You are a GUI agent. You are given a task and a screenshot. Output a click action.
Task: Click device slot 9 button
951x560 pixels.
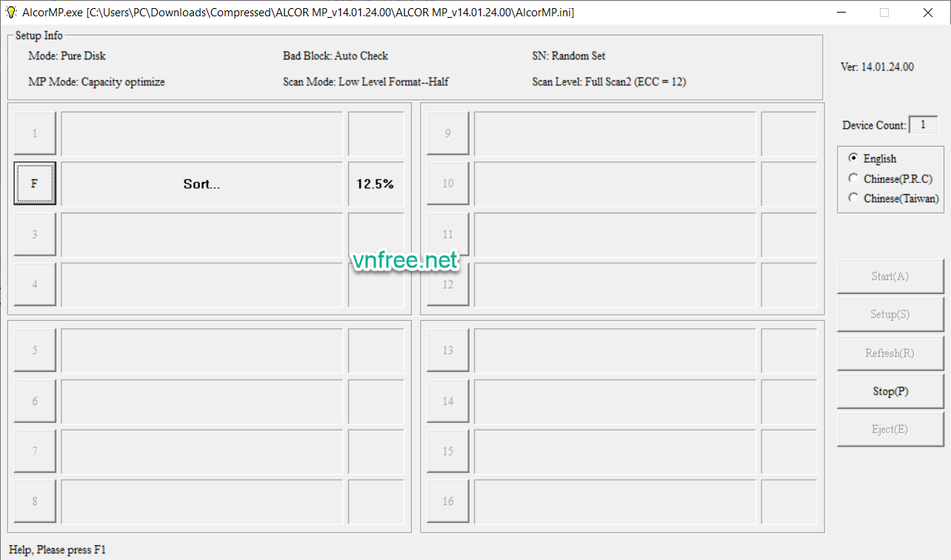tap(448, 133)
